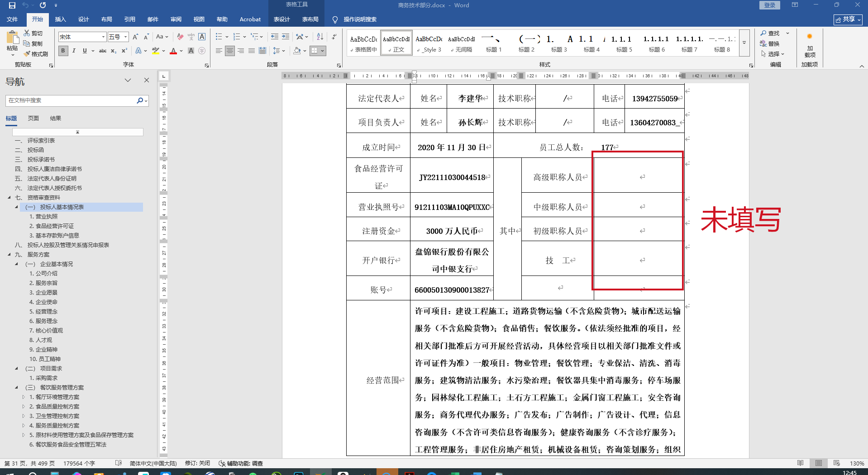This screenshot has width=868, height=475.
Task: Switch to the 布局 ribbon tab
Action: point(106,19)
